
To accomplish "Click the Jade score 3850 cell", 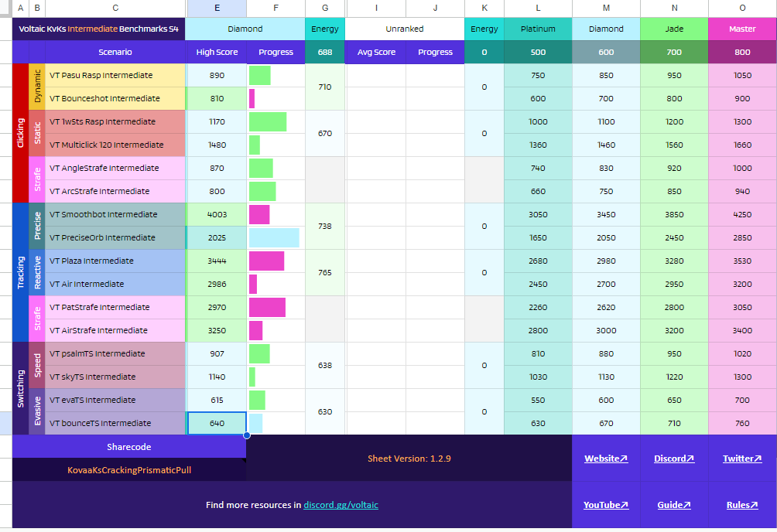I will tap(674, 214).
